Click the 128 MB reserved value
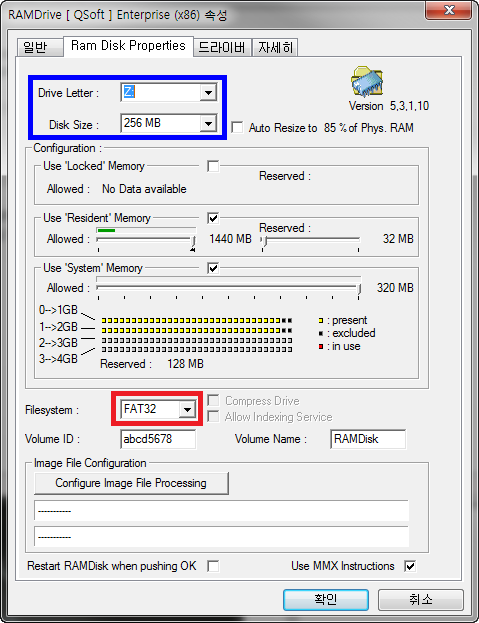The height and width of the screenshot is (623, 479). [185, 364]
